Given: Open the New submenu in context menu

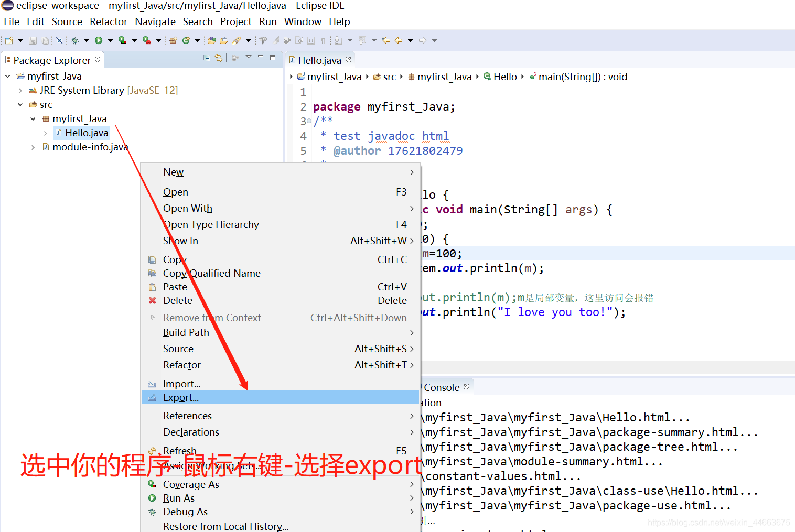Looking at the screenshot, I should [x=280, y=172].
